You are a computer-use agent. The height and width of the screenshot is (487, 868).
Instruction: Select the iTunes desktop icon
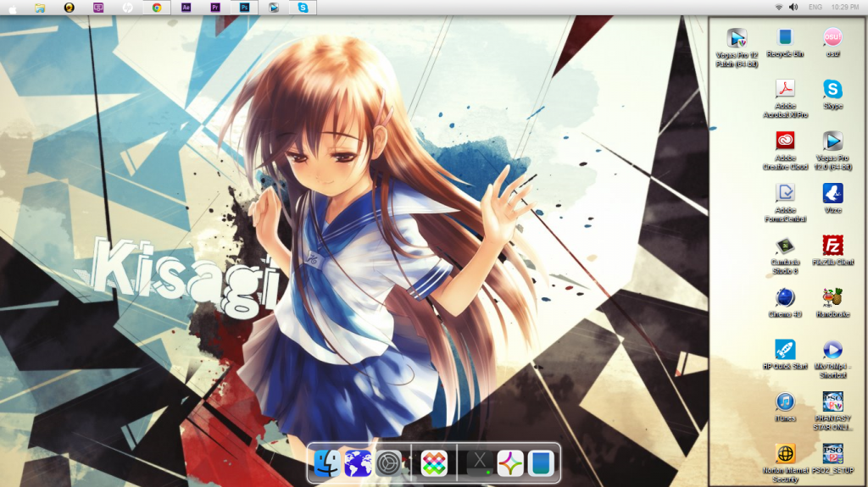[785, 407]
